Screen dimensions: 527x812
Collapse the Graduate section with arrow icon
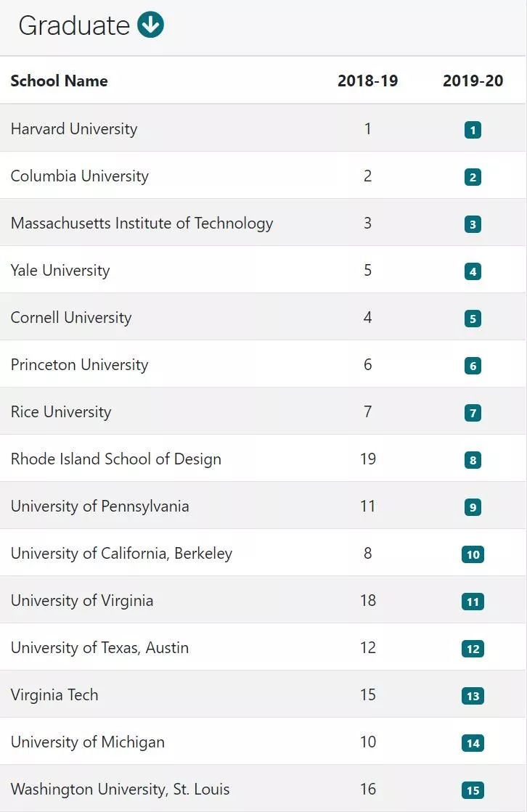click(x=150, y=25)
